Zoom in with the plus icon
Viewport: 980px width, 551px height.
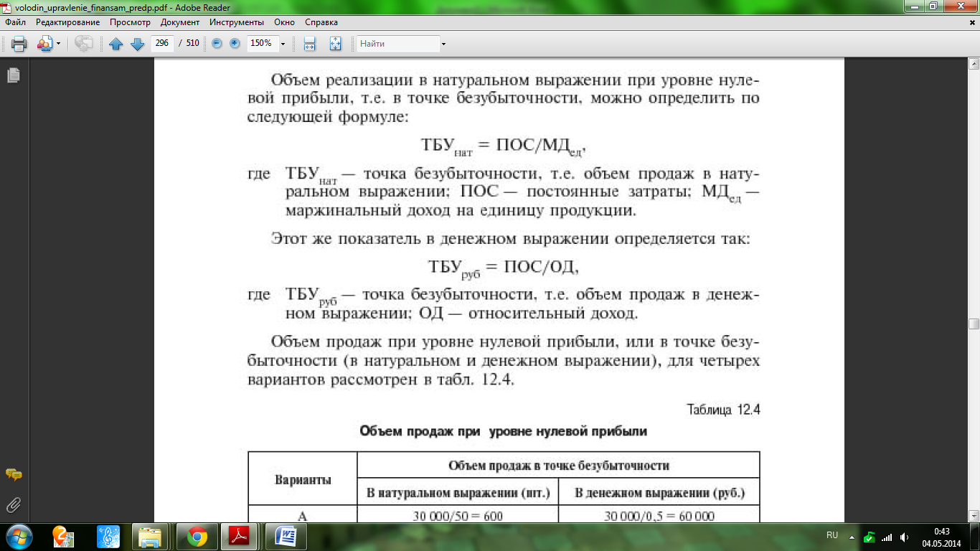(x=235, y=44)
